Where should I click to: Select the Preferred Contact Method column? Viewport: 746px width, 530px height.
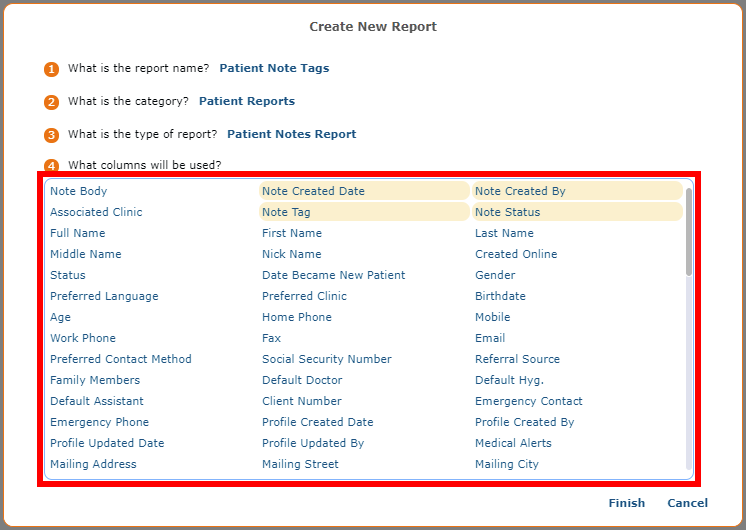click(121, 359)
